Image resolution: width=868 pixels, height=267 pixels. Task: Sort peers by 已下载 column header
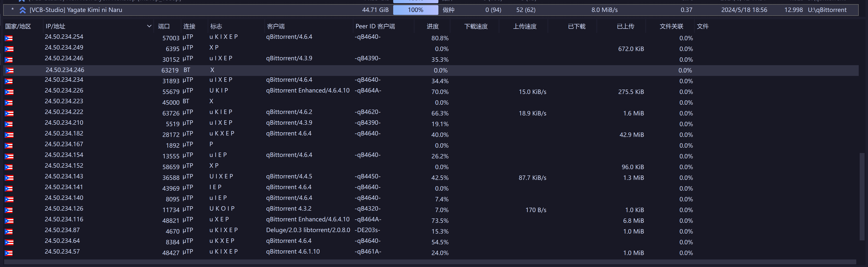(576, 26)
